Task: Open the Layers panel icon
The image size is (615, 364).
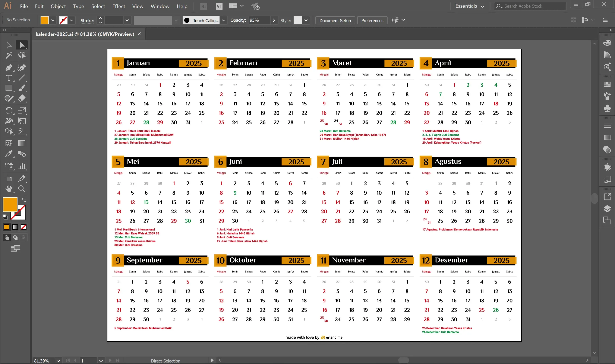Action: pos(607,209)
